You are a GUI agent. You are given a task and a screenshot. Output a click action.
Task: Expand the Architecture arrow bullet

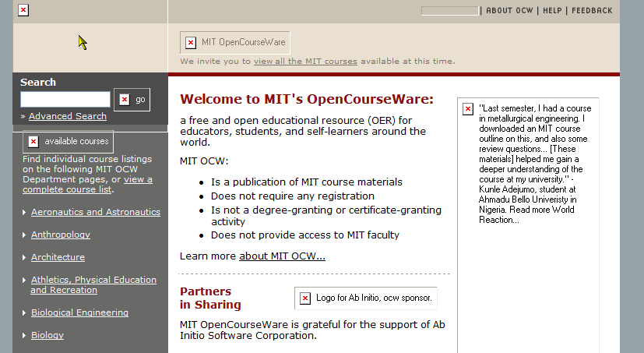[x=24, y=258]
